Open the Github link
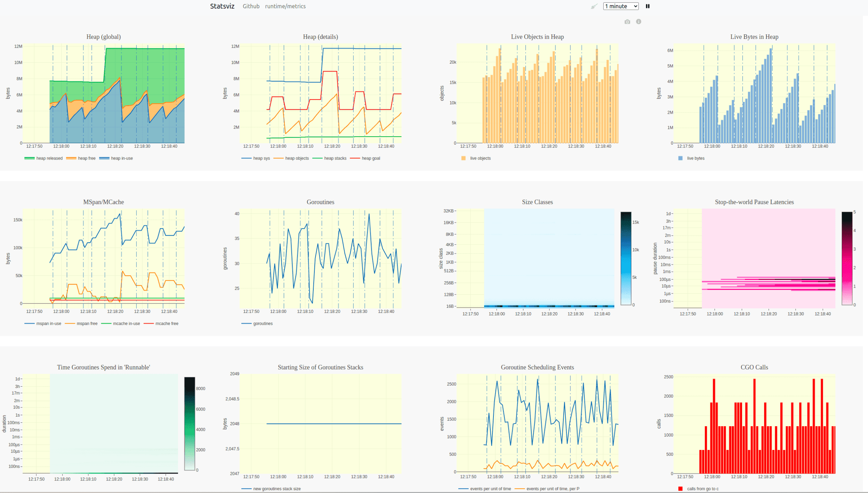The image size is (868, 493). click(251, 6)
